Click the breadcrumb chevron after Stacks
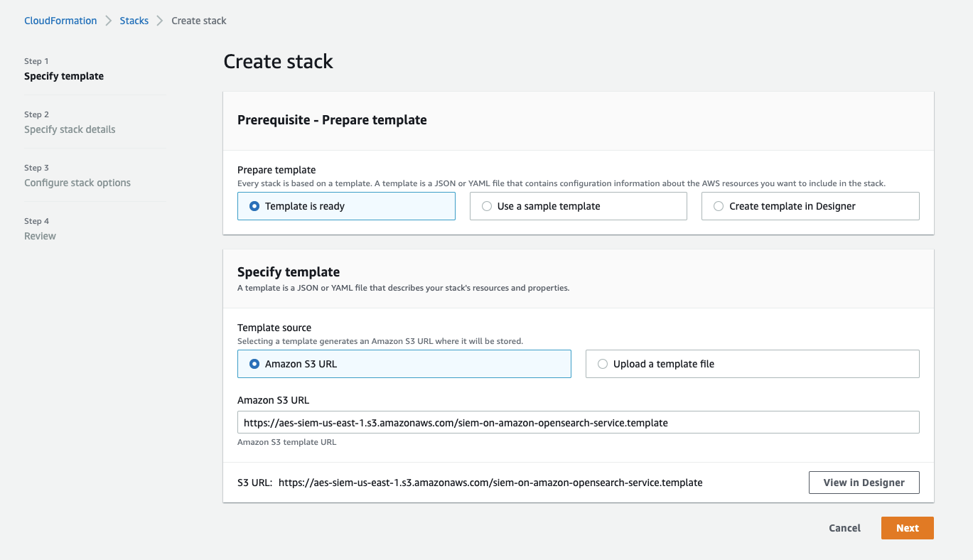The image size is (973, 560). pyautogui.click(x=160, y=21)
